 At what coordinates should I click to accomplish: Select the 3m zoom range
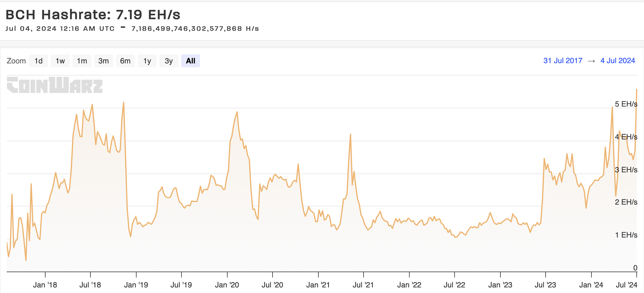[x=104, y=61]
